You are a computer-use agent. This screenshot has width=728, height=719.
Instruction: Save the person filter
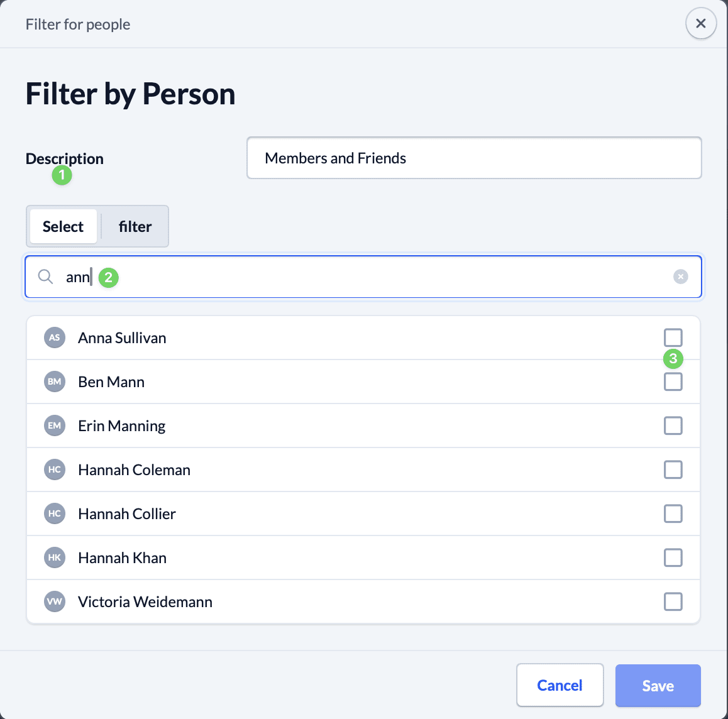[658, 686]
